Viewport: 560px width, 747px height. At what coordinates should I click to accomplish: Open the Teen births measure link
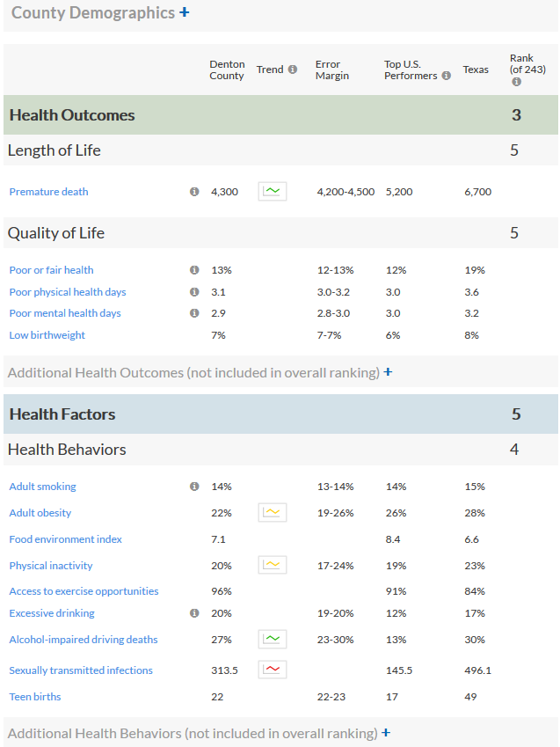[x=35, y=697]
